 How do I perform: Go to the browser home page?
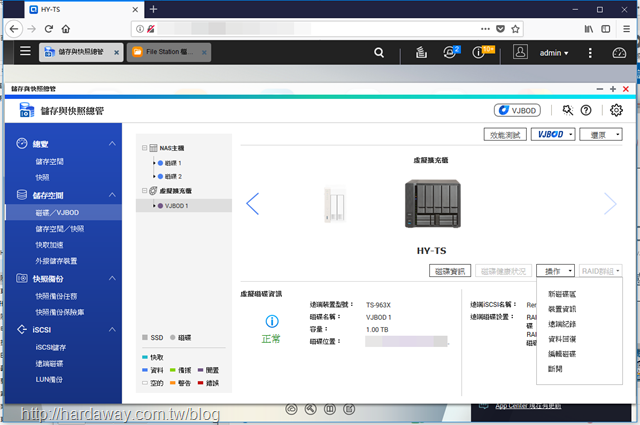click(66, 29)
